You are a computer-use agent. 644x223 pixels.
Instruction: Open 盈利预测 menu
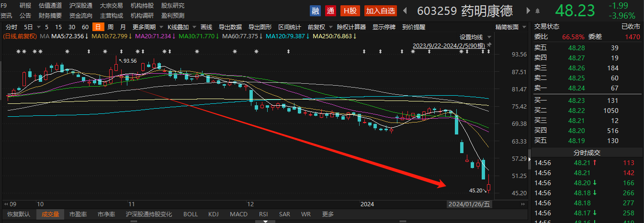tap(173, 15)
